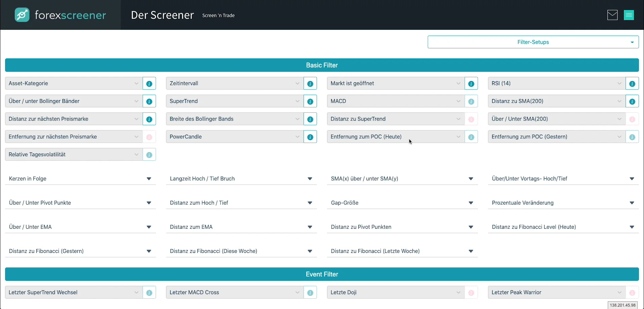This screenshot has height=309, width=644.
Task: Show info for Zeitintervall filter
Action: point(310,83)
